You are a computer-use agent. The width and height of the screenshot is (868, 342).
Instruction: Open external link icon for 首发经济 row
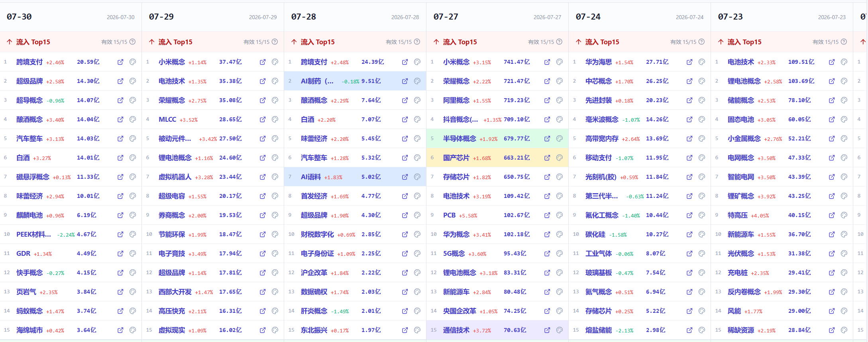405,196
